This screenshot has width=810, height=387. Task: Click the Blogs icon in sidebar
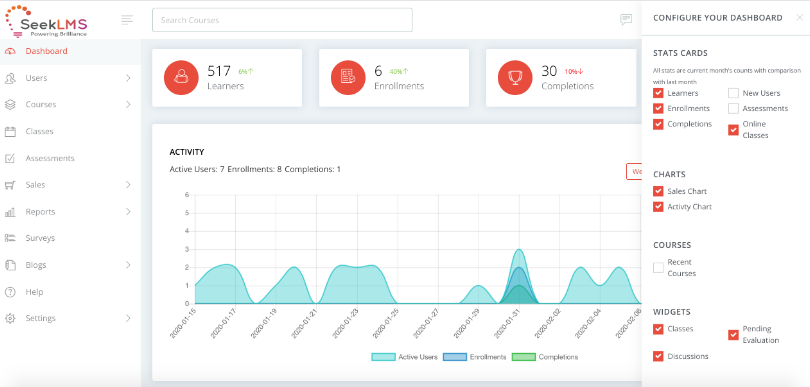(x=10, y=265)
